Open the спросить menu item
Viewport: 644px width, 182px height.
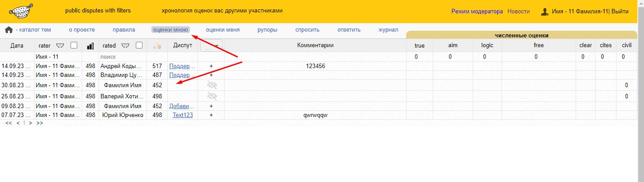pos(307,30)
